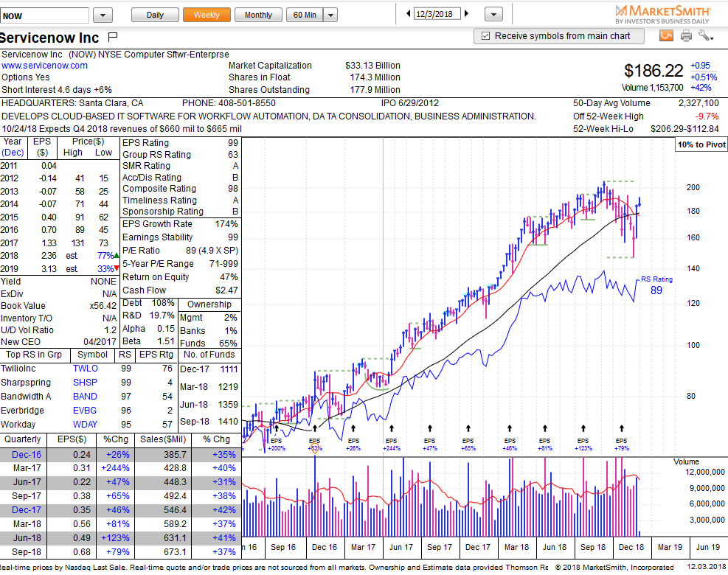Click the Off 52-Week High -9.7% value

click(707, 116)
